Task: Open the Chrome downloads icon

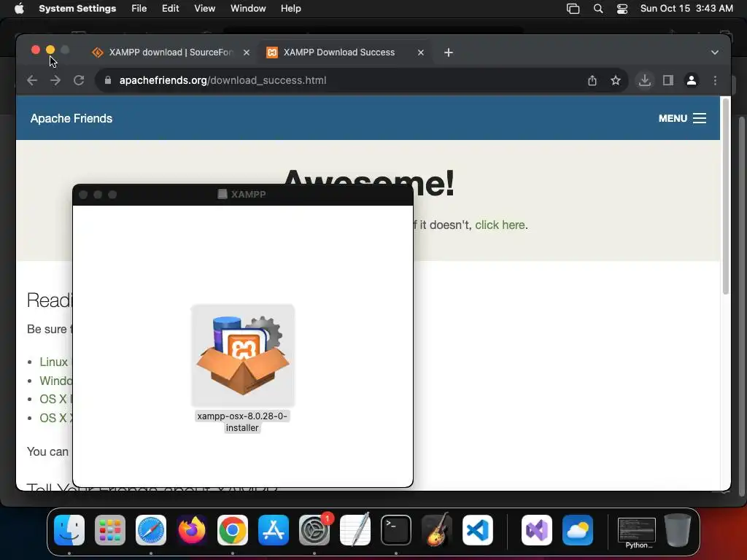Action: 645,80
